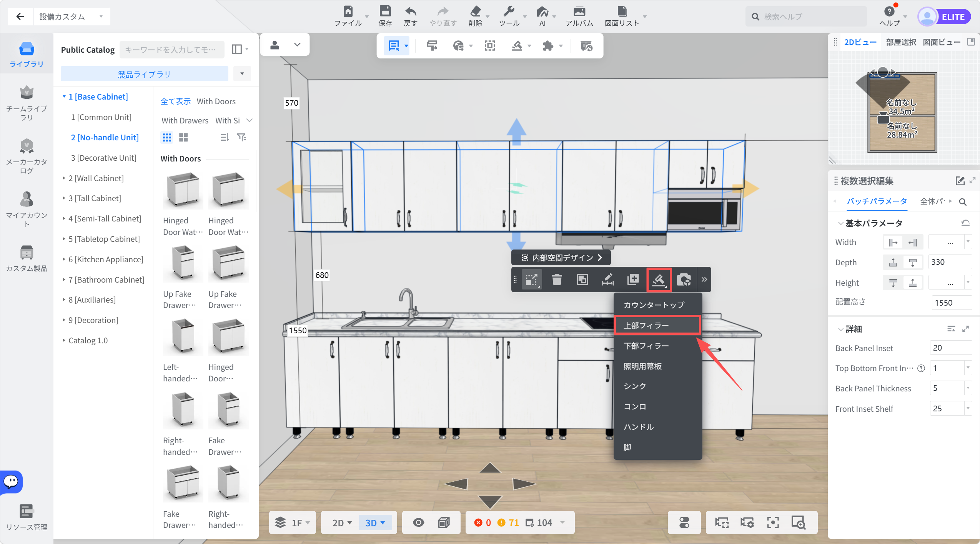Open チームライブラリ in the sidebar
Screen dimensions: 980x544
tap(27, 103)
